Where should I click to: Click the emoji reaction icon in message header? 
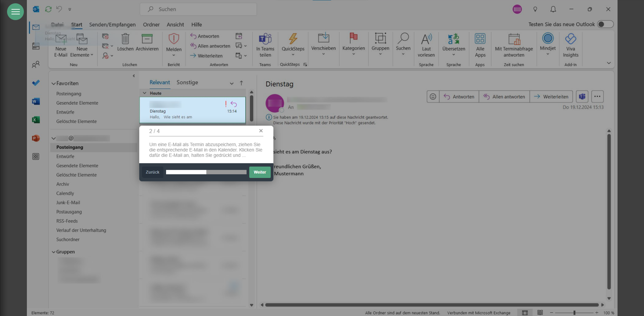(433, 96)
